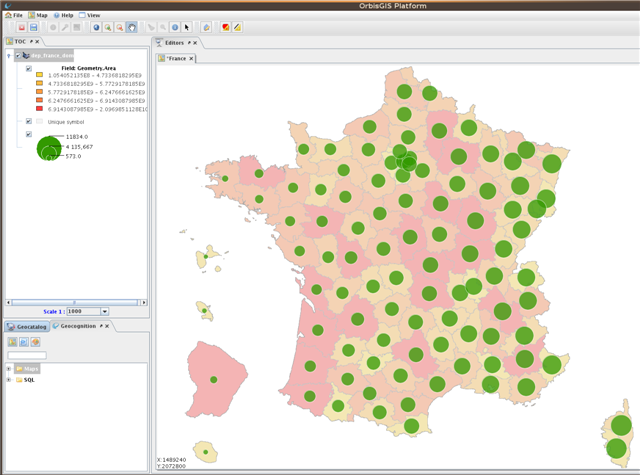Switch to the Geocatalog tab
This screenshot has width=640, height=475.
[x=28, y=326]
